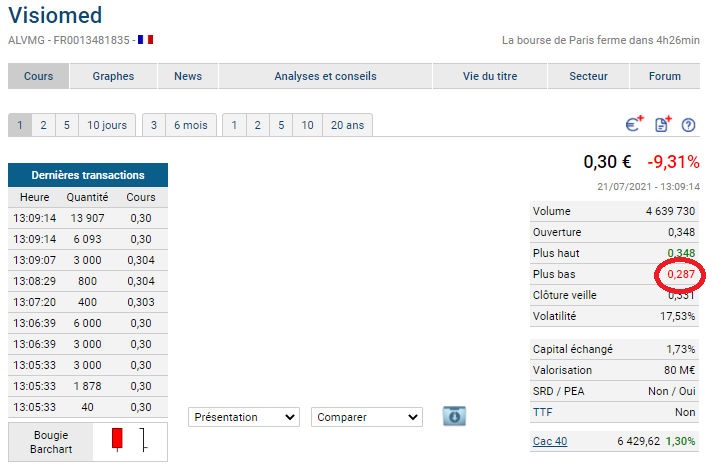
Task: Click the euro alert icon with plus
Action: click(x=635, y=124)
